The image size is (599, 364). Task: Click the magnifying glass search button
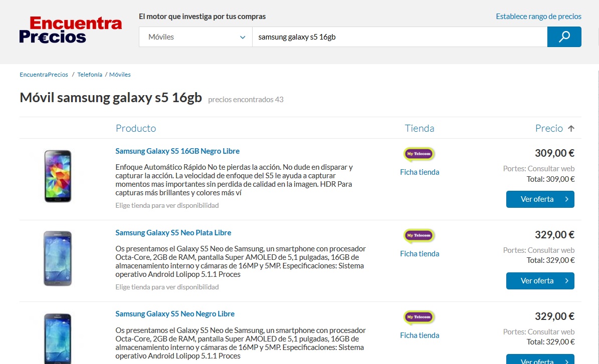pyautogui.click(x=564, y=37)
